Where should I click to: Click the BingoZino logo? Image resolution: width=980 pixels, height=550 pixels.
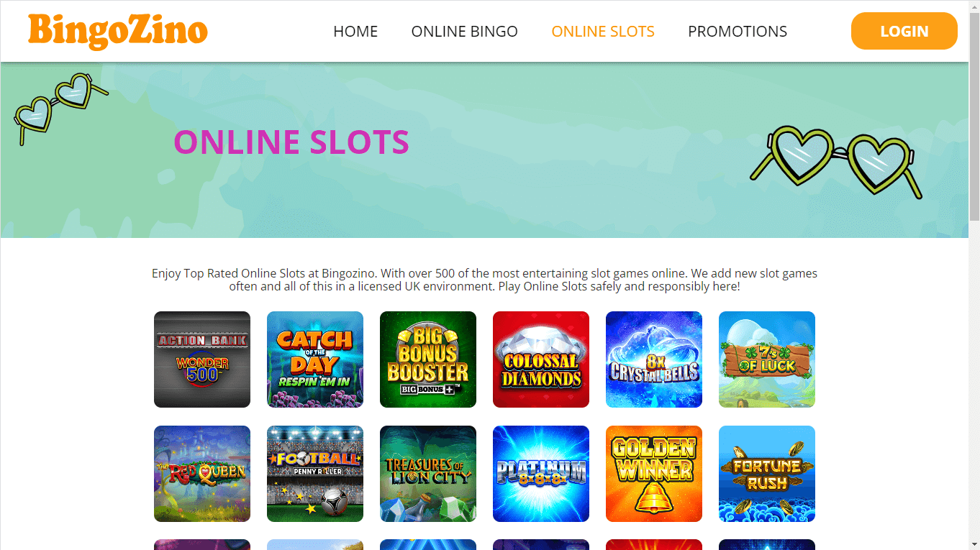pos(118,31)
